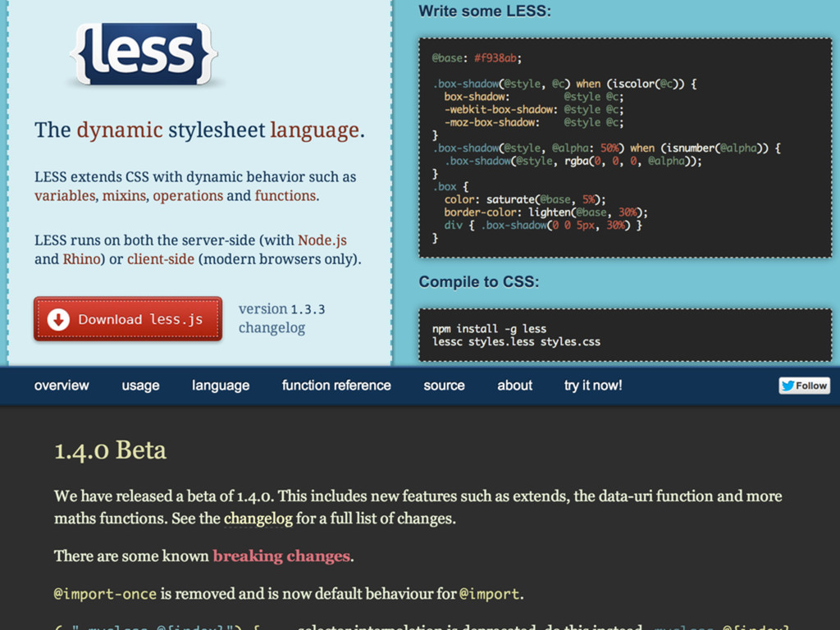This screenshot has width=840, height=630.
Task: Click the LESS logo image
Action: (144, 54)
